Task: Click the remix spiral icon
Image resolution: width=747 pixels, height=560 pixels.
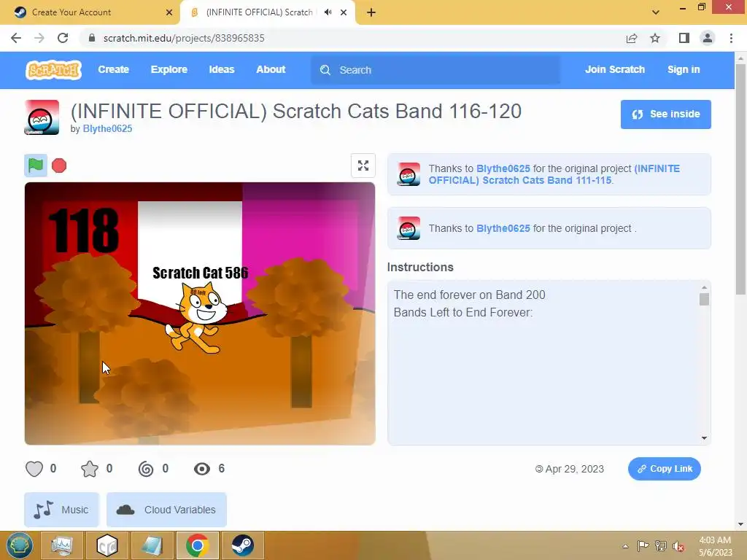Action: 146,469
